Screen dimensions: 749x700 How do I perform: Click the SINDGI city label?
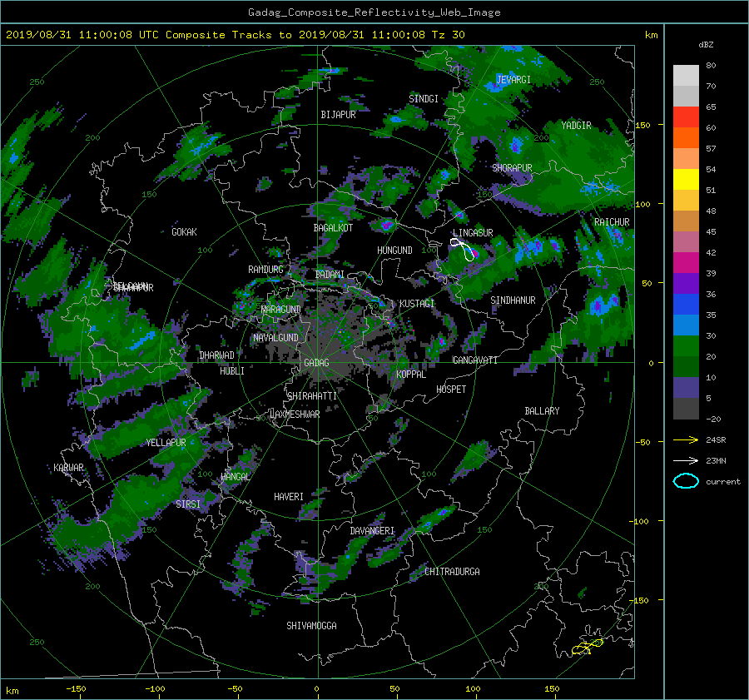424,99
